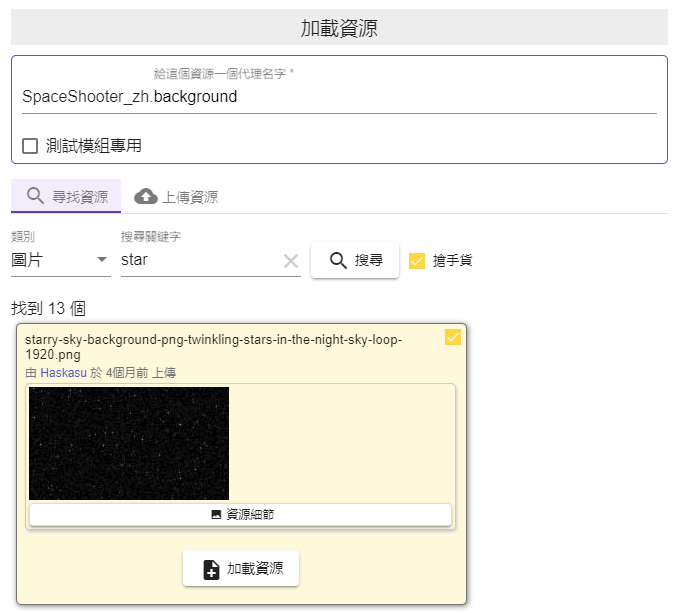Viewport: 679px width, 613px height.
Task: Click the 找到 13 個 result count
Action: pyautogui.click(x=48, y=309)
